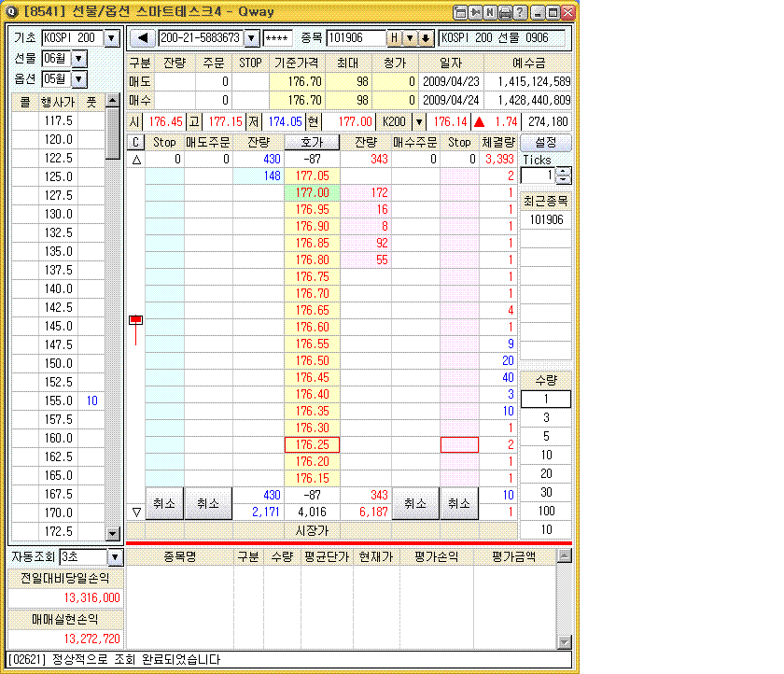The width and height of the screenshot is (784, 674).
Task: Open the 옵션 05월 month dropdown
Action: point(79,79)
